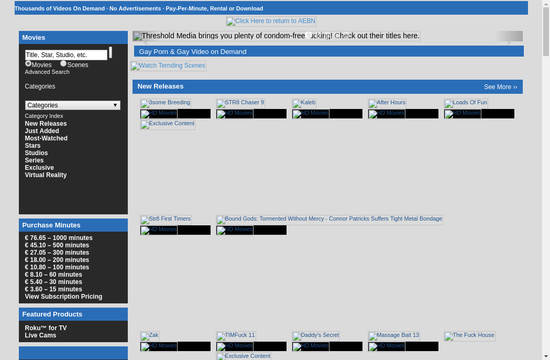Click View Subscription Pricing link
Viewport: 550px width, 360px height.
(63, 296)
